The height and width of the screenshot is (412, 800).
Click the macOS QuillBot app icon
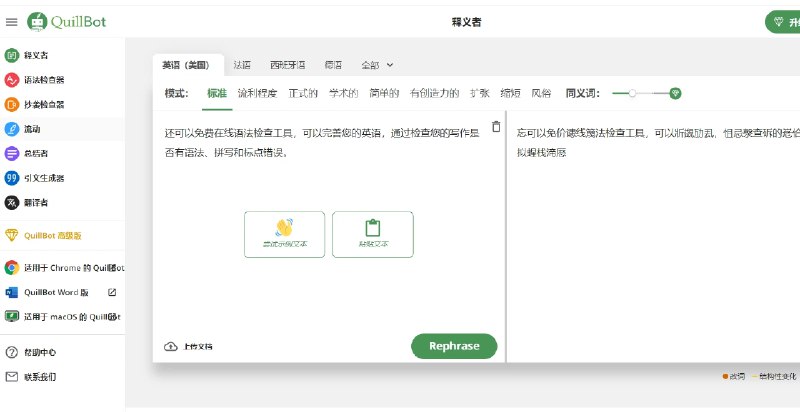coord(12,317)
